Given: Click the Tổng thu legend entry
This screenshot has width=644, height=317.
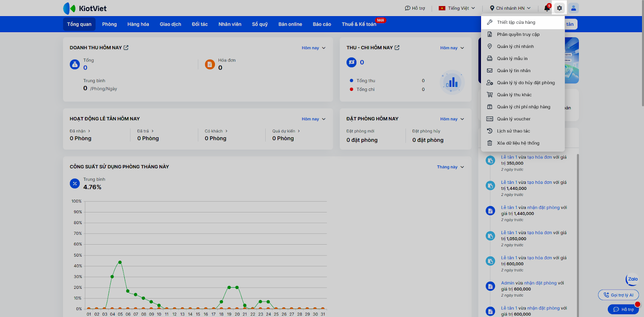Looking at the screenshot, I should pyautogui.click(x=362, y=81).
